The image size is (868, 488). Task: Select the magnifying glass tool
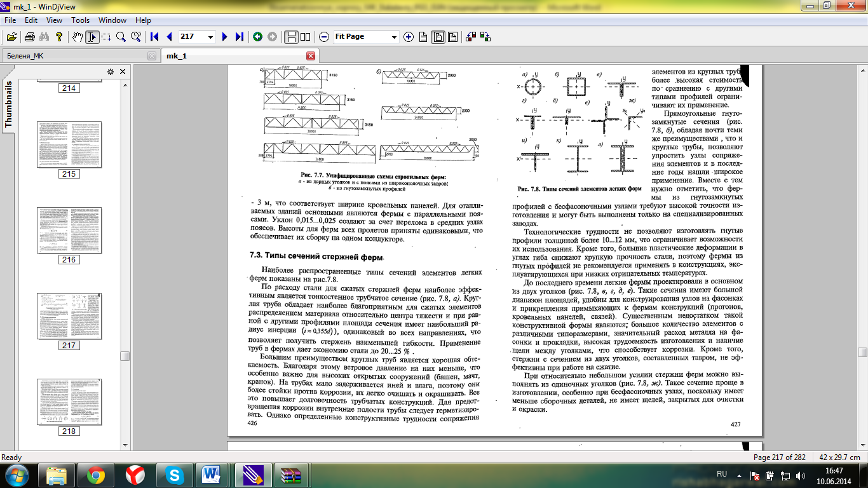click(x=121, y=37)
